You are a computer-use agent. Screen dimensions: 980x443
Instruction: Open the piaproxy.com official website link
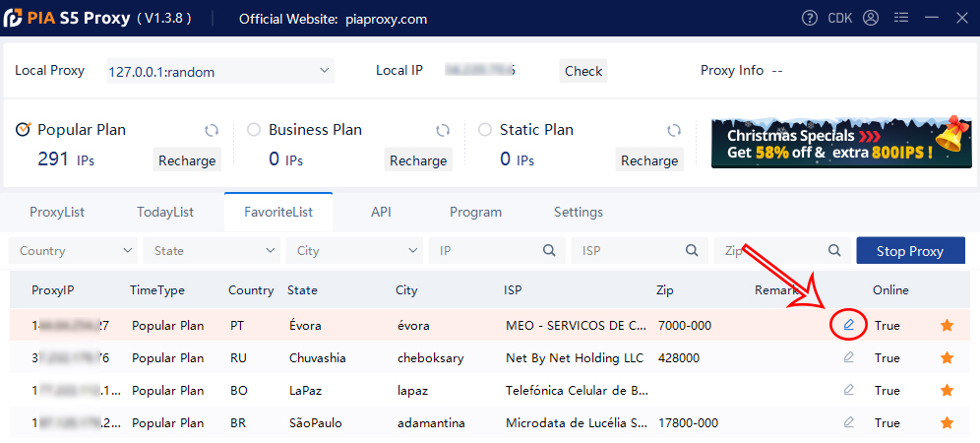coord(387,19)
